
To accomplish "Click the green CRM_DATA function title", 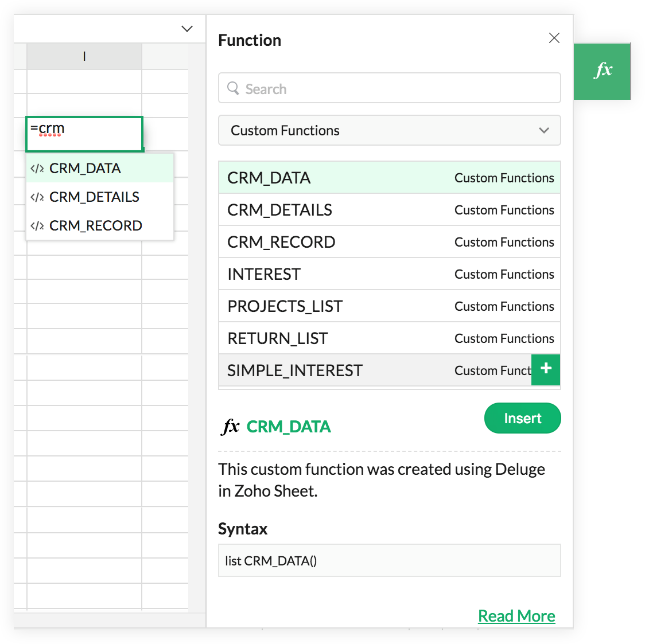I will point(289,427).
